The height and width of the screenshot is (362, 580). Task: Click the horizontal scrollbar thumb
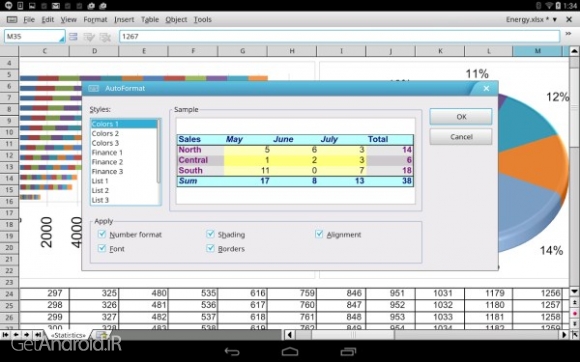click(x=353, y=335)
